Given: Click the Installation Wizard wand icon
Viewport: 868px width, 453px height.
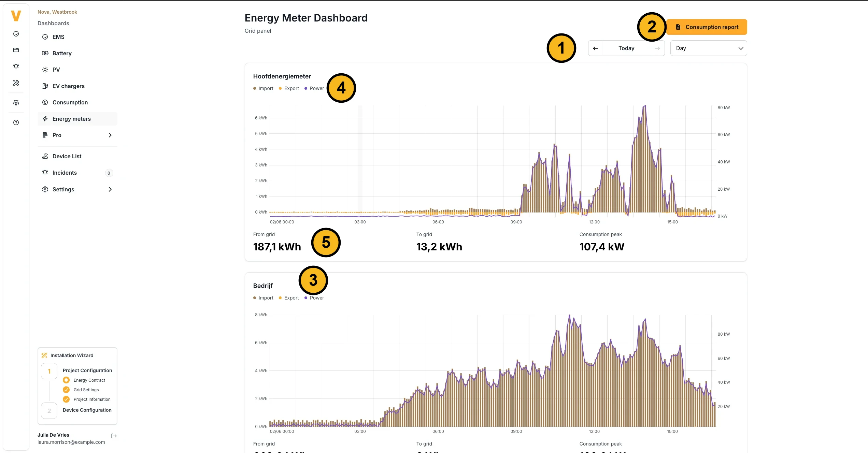Looking at the screenshot, I should click(44, 355).
